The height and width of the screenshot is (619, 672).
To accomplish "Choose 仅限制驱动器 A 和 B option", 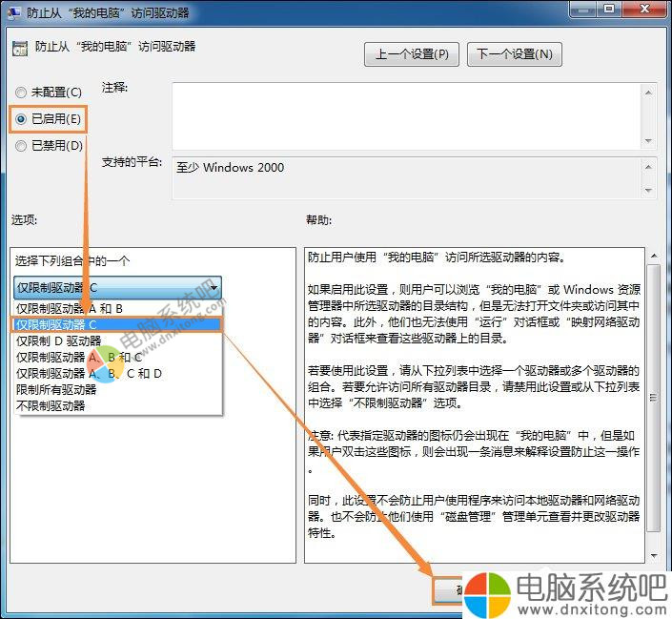I will [118, 308].
